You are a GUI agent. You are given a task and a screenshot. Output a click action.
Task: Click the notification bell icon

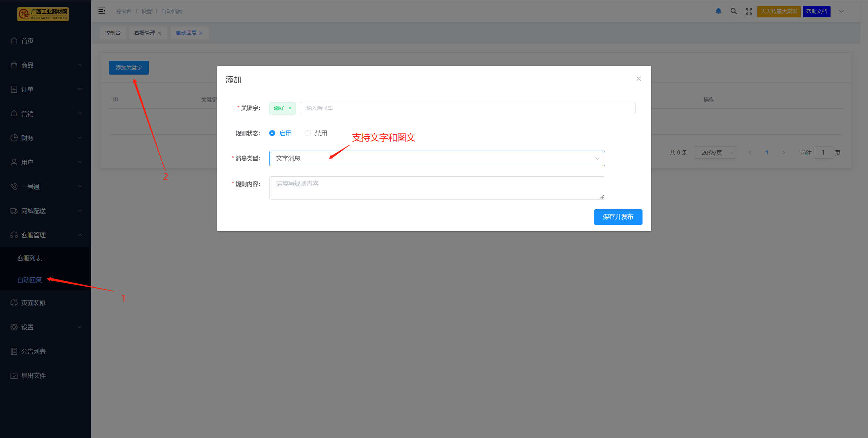tap(718, 11)
